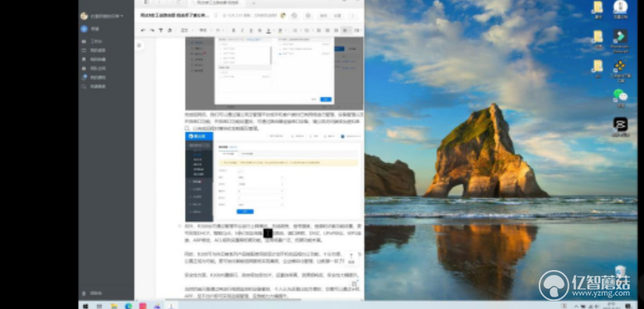The height and width of the screenshot is (309, 644).
Task: Open the recycle bin at sidebar bottom
Action: tap(92, 293)
